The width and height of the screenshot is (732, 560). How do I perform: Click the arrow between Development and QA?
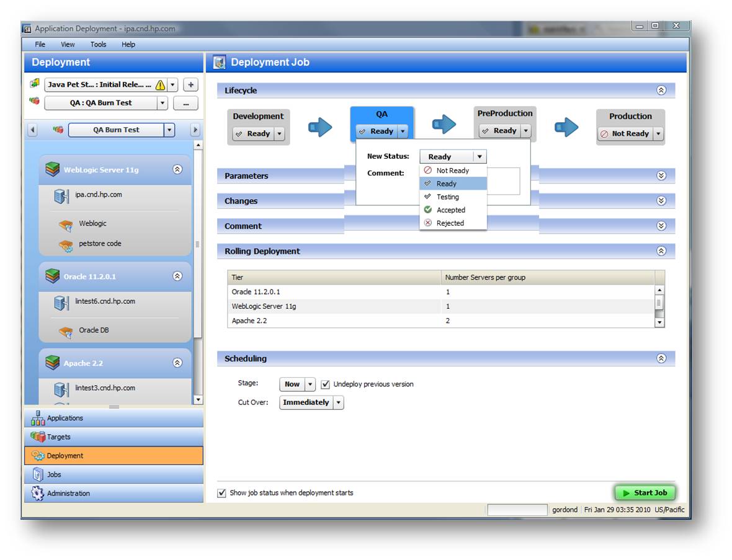click(x=320, y=127)
